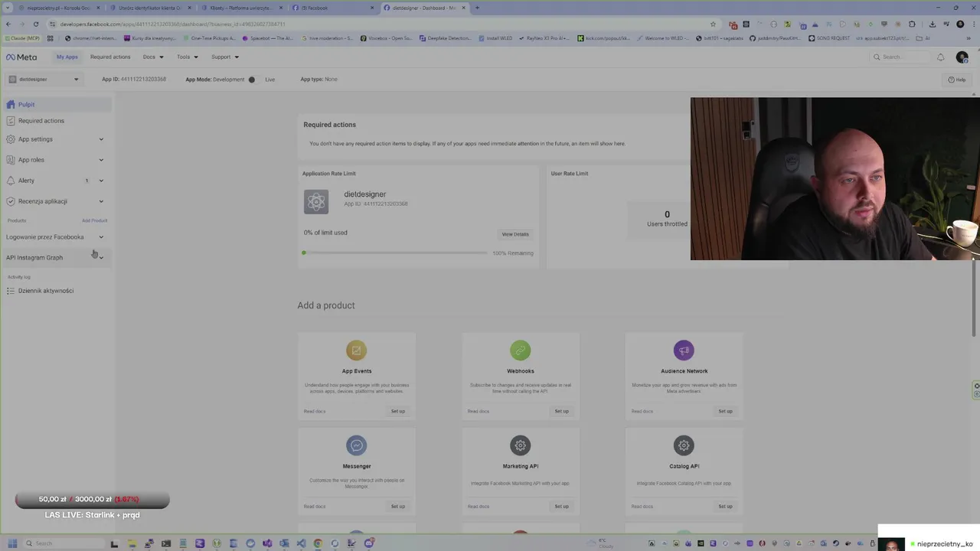Expand the Recenzja aplikacji section

[x=101, y=201]
